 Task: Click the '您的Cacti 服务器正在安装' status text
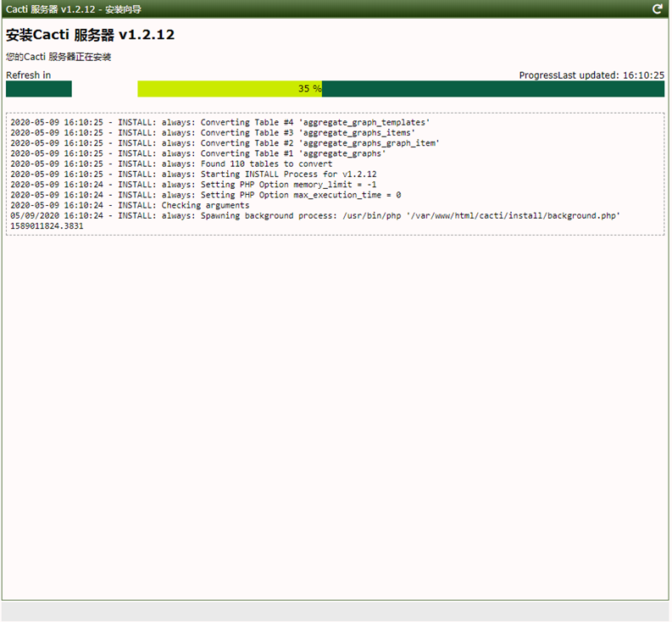(x=58, y=57)
